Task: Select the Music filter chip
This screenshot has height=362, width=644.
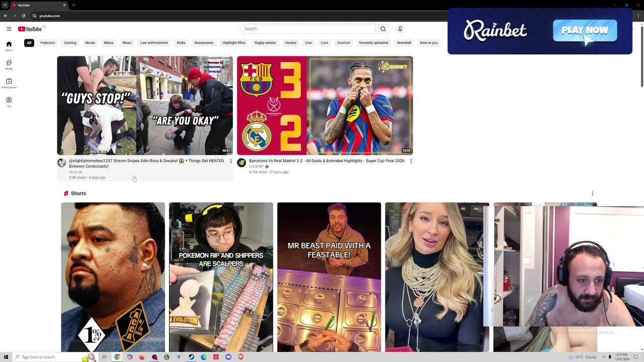Action: point(90,43)
